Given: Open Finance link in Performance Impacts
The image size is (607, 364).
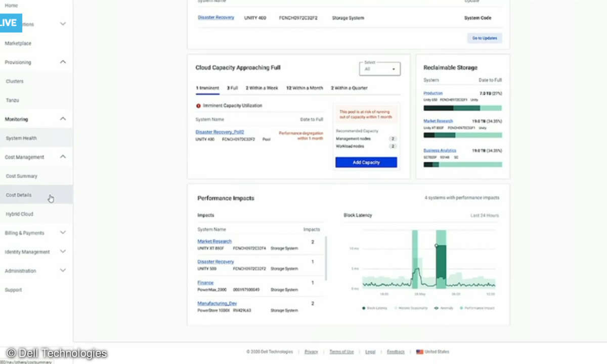Looking at the screenshot, I should click(205, 283).
